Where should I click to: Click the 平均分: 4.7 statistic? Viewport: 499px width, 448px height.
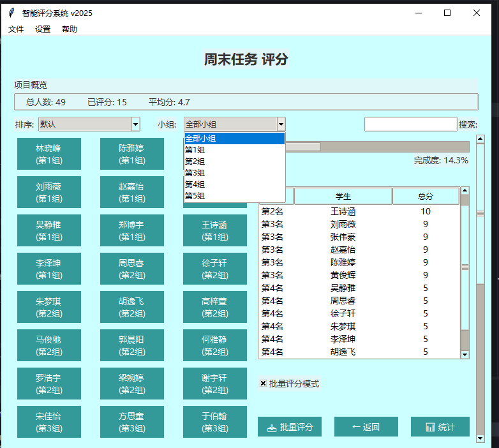pyautogui.click(x=169, y=102)
